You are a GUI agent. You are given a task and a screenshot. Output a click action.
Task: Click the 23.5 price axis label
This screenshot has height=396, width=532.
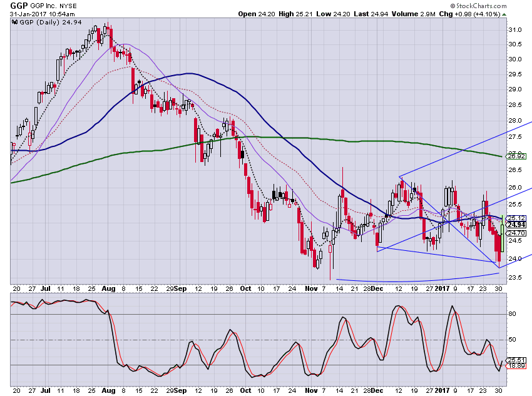pos(514,278)
